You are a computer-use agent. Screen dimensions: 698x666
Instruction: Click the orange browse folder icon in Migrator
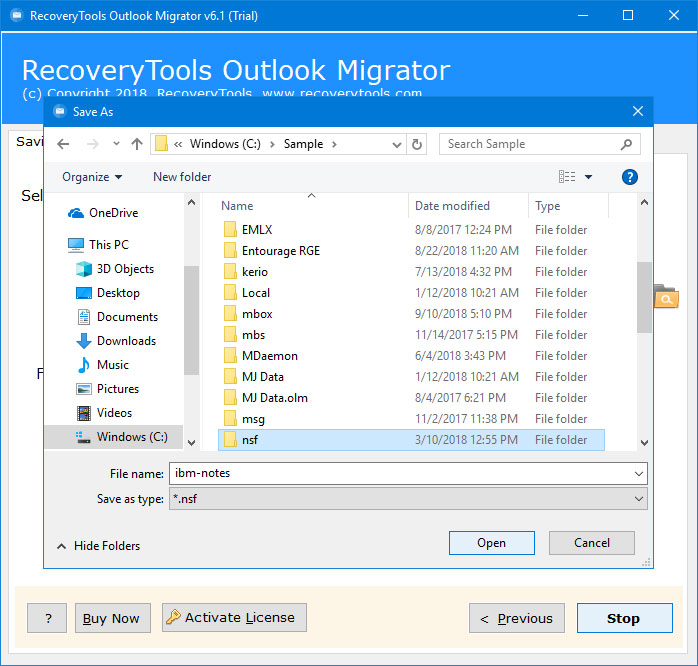pos(666,296)
